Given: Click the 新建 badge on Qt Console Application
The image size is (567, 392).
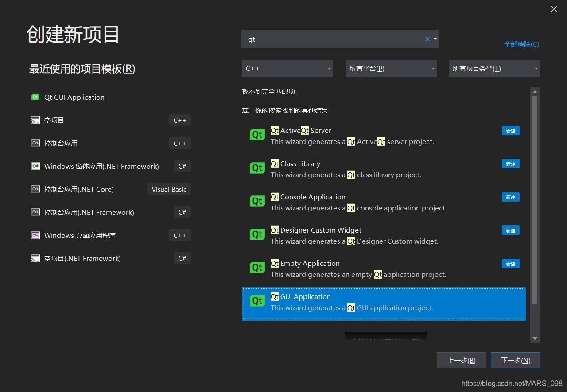Looking at the screenshot, I should (510, 197).
